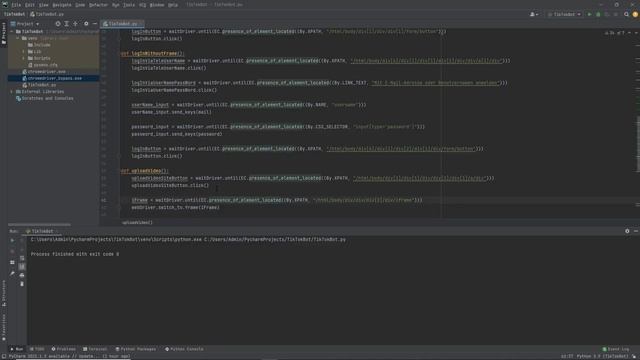Image resolution: width=640 pixels, height=360 pixels.
Task: Toggle the Structure side tool window
Action: point(4,293)
